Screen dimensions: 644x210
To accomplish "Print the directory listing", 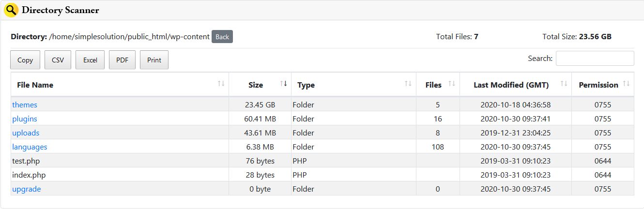I will 154,60.
